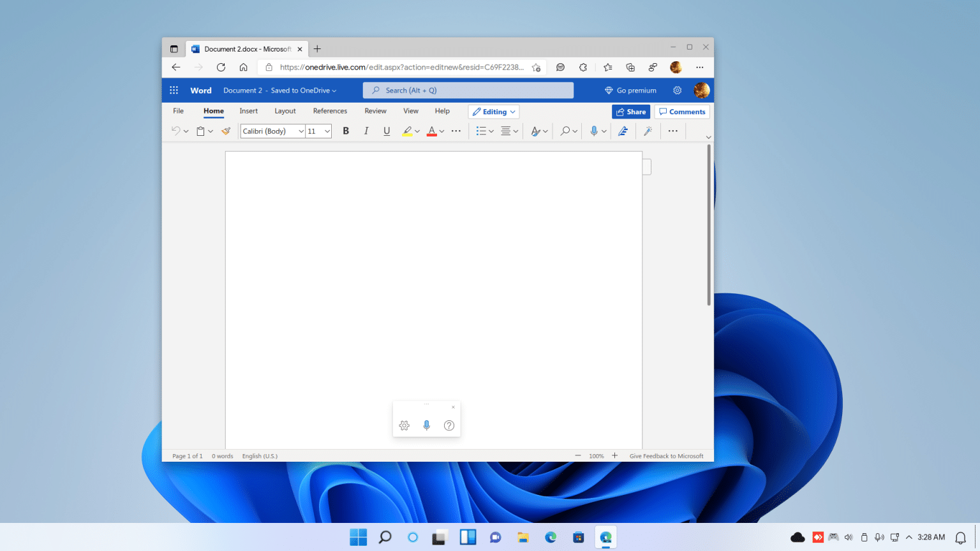Viewport: 980px width, 551px height.
Task: Open dictation settings gear
Action: pyautogui.click(x=404, y=425)
